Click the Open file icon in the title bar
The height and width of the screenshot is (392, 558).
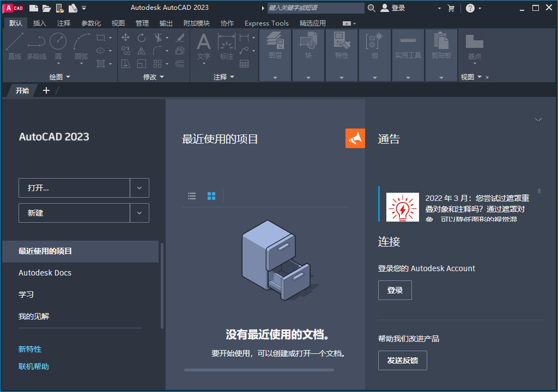coord(47,8)
